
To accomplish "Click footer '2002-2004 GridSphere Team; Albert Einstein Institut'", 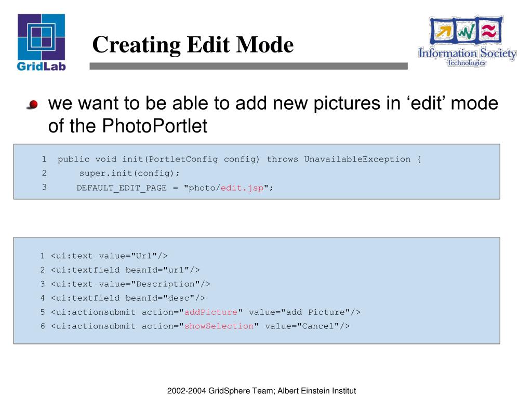I will (262, 391).
